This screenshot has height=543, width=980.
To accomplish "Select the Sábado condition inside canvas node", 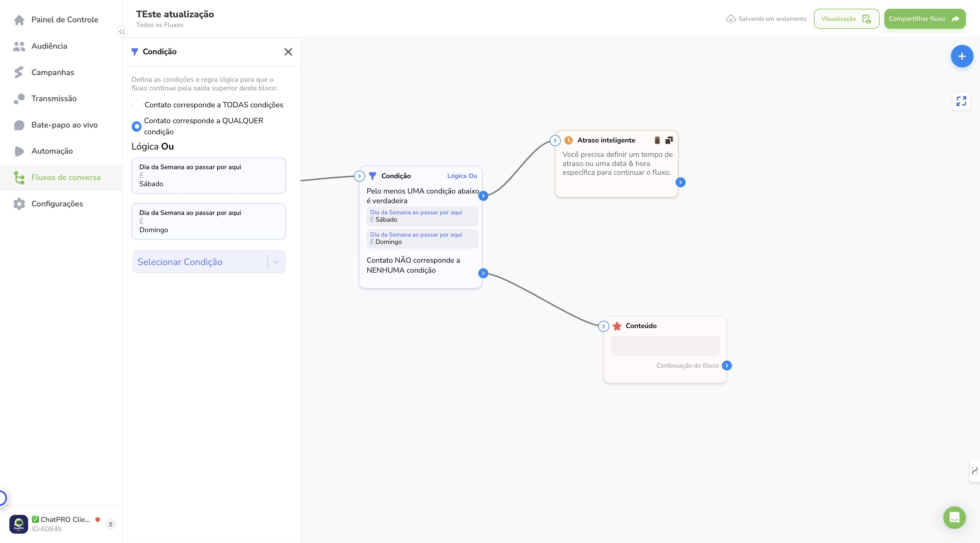I will tap(422, 216).
